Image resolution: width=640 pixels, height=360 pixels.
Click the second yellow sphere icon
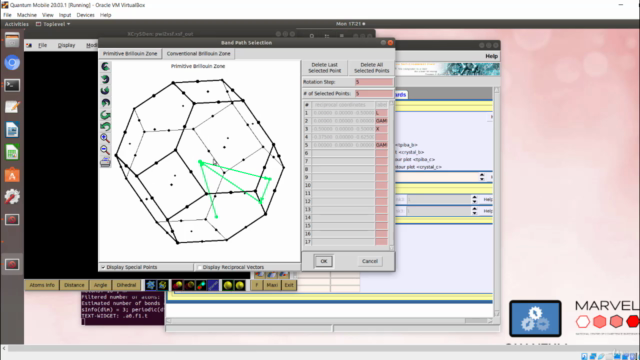point(240,285)
